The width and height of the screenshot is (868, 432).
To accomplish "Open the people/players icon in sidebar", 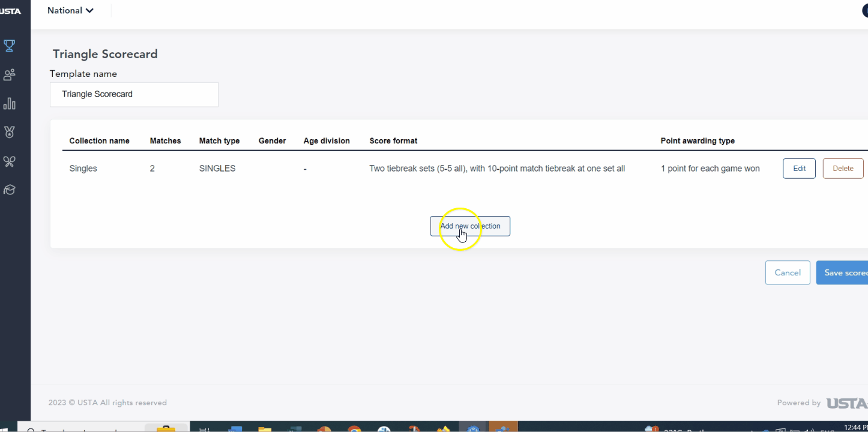I will (9, 75).
